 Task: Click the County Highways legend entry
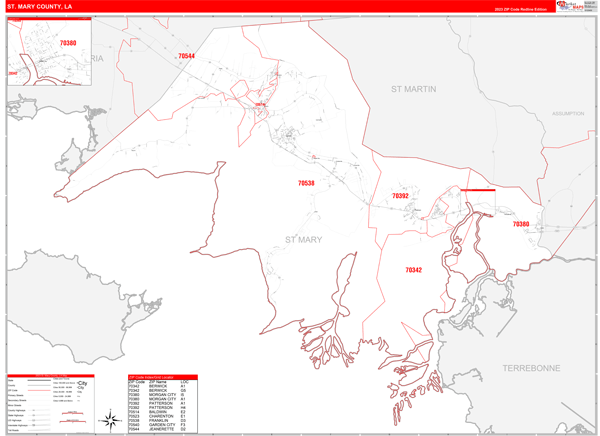tap(29, 410)
